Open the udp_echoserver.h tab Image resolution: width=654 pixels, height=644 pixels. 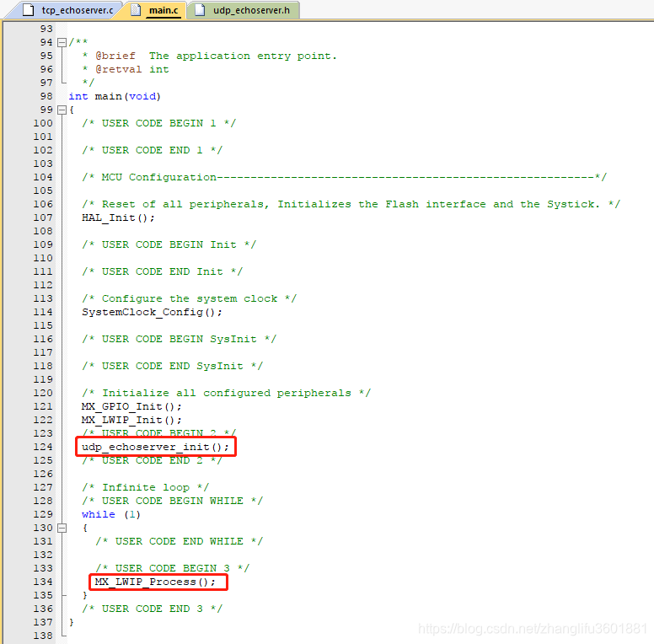244,10
